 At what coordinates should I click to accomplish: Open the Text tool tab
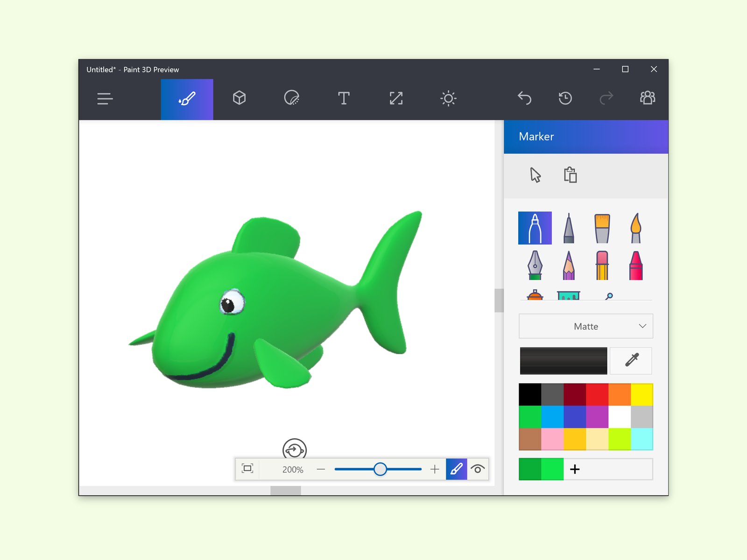click(x=344, y=98)
